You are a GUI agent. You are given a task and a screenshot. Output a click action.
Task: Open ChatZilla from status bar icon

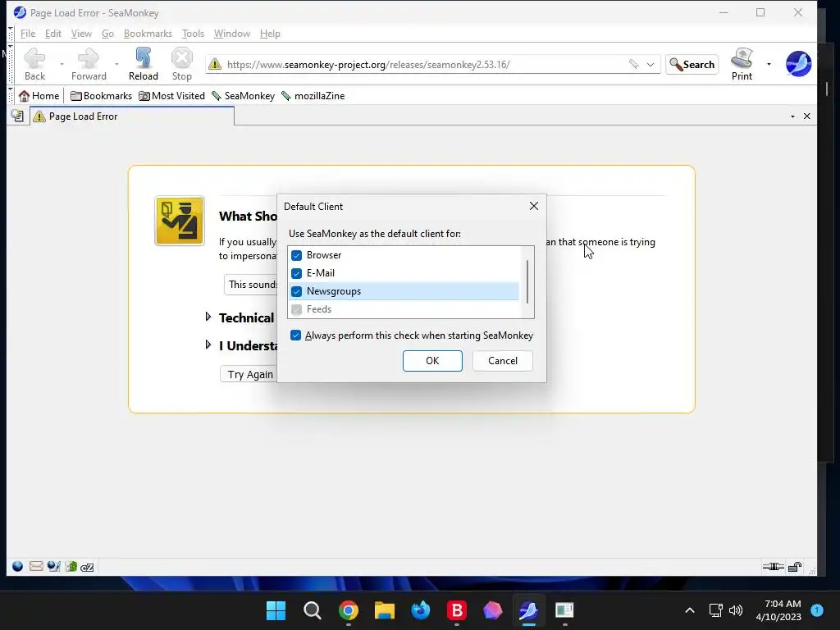(x=87, y=567)
